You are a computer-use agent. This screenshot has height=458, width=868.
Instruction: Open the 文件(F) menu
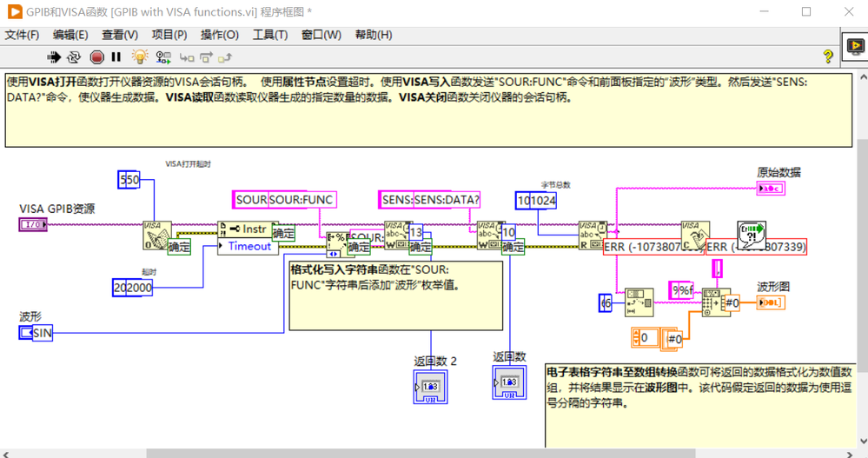coord(22,35)
